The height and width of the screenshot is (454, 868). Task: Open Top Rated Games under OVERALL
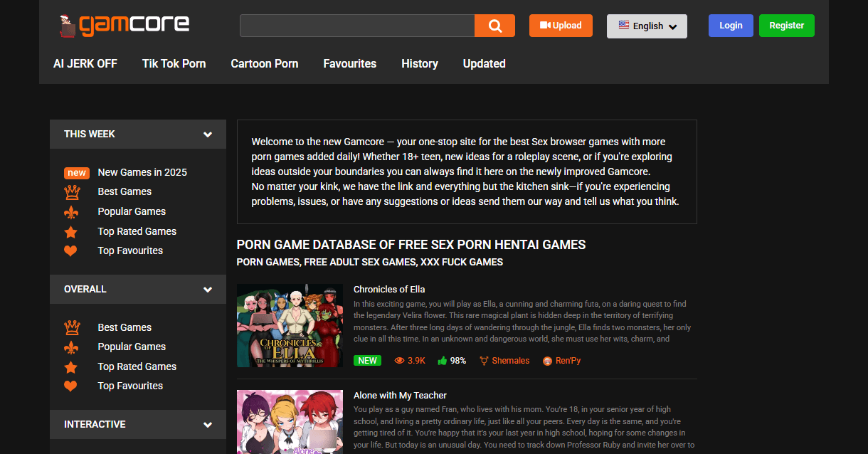coord(137,366)
